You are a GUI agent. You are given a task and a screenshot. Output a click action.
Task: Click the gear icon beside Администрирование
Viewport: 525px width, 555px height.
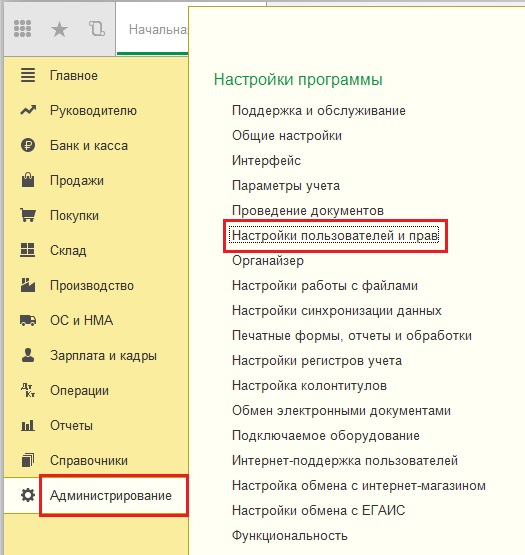(x=28, y=495)
